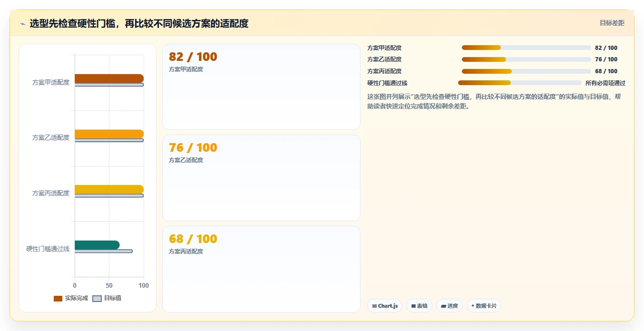Click the large brown 82 / 100 card value
This screenshot has height=331, width=644.
coord(193,57)
